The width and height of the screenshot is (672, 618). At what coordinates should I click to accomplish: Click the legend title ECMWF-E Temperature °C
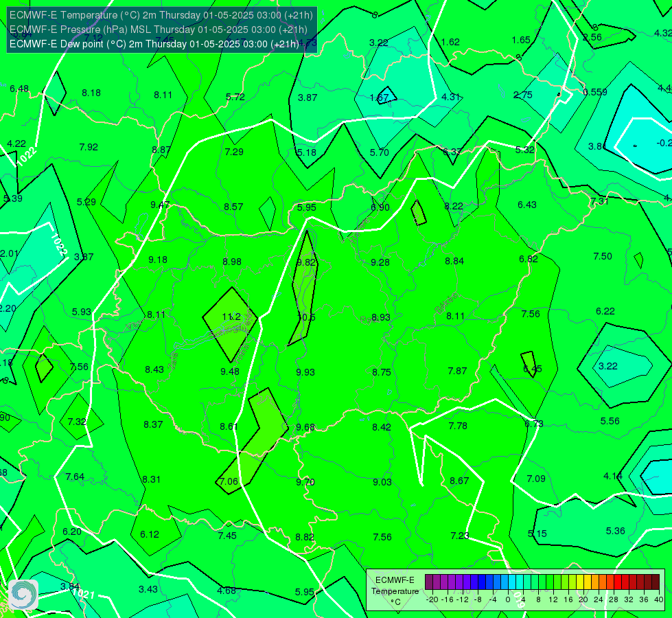(x=395, y=591)
